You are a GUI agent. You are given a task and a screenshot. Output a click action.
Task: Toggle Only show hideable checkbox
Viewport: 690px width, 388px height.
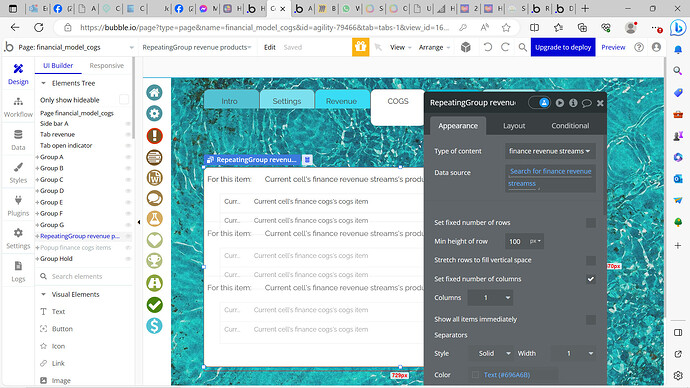(x=124, y=100)
